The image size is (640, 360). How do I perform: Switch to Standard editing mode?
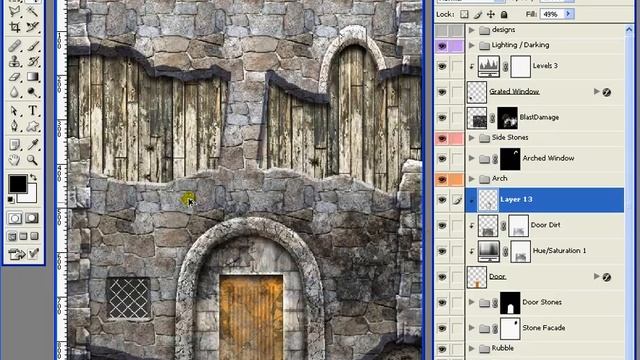point(15,218)
